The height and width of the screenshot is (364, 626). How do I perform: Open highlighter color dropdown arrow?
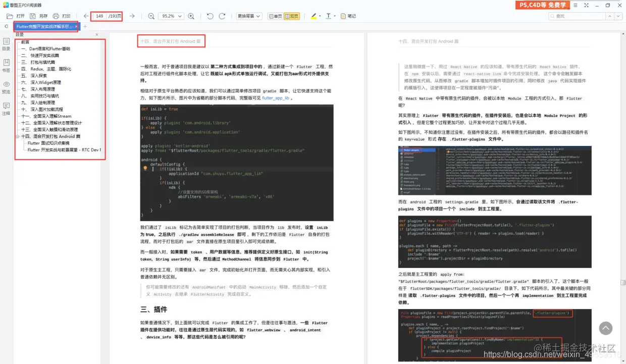[320, 16]
